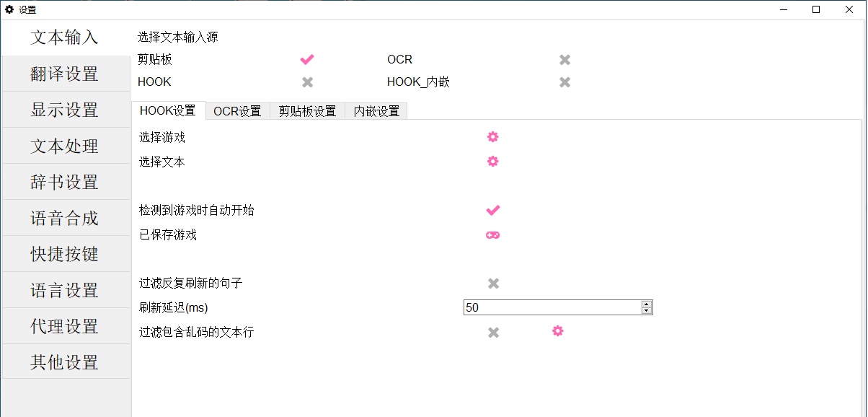Screen dimensions: 868x417
Task: Enable filtering of repeatedly refreshed sentences
Action: point(492,284)
